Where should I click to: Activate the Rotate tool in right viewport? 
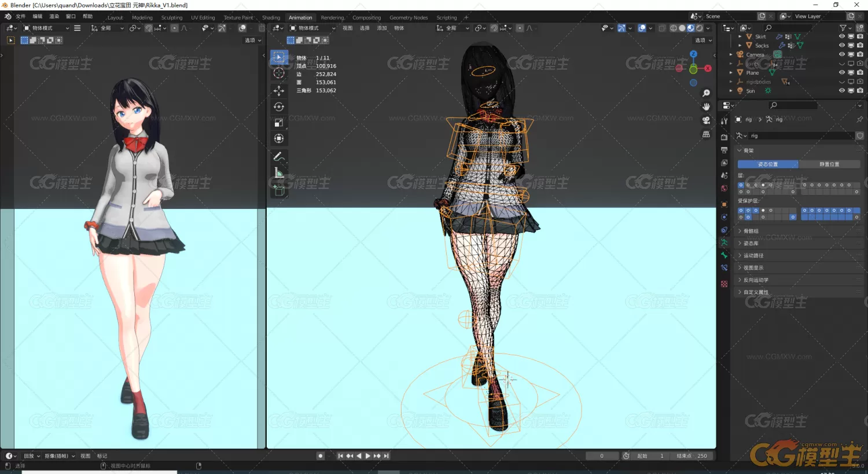(x=279, y=106)
